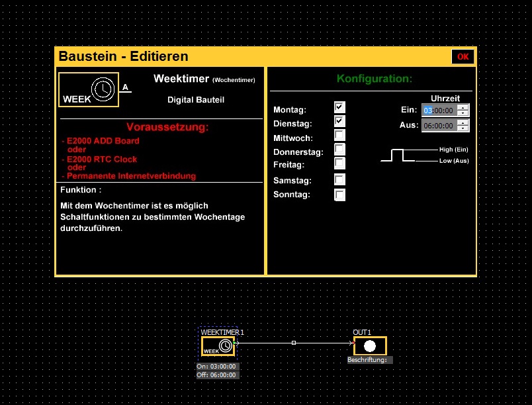Disable the Dienstag checkbox
This screenshot has height=405, width=532.
[x=339, y=121]
